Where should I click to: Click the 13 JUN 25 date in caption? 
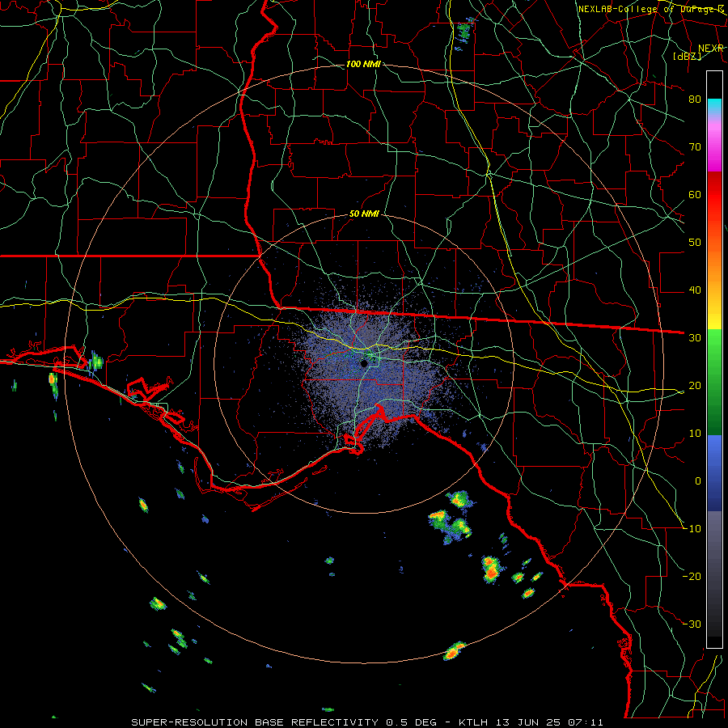click(x=527, y=722)
